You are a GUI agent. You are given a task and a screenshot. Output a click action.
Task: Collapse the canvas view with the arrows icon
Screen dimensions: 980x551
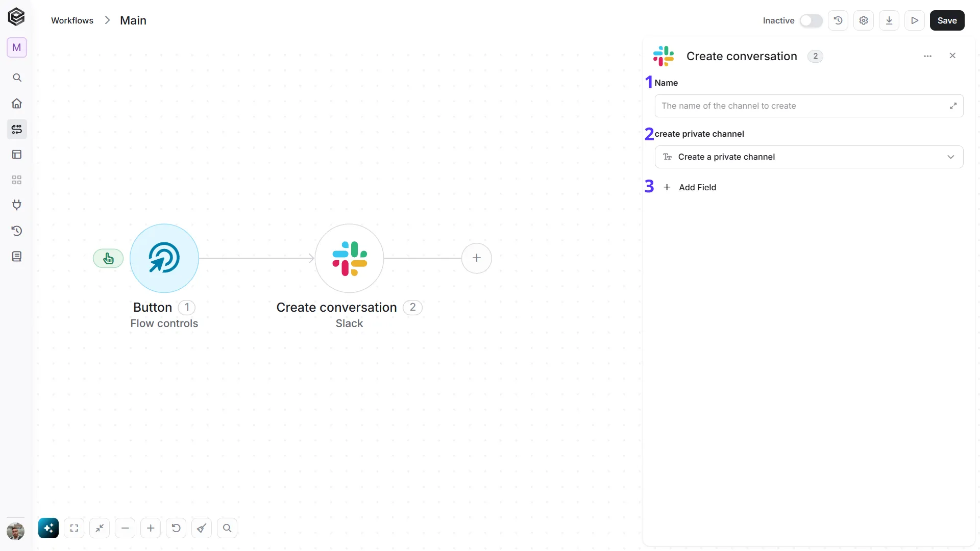[x=100, y=528]
